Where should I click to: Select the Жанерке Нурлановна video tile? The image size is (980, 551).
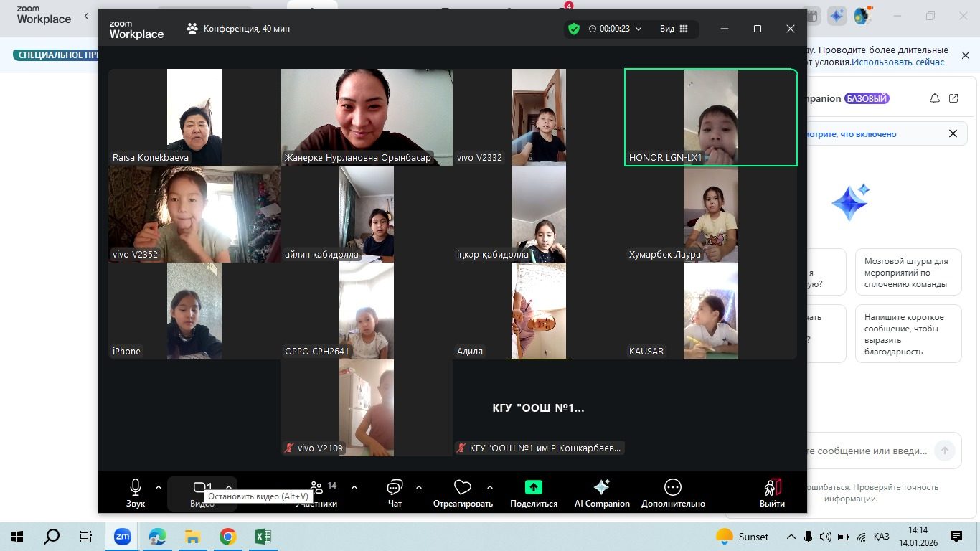click(366, 117)
